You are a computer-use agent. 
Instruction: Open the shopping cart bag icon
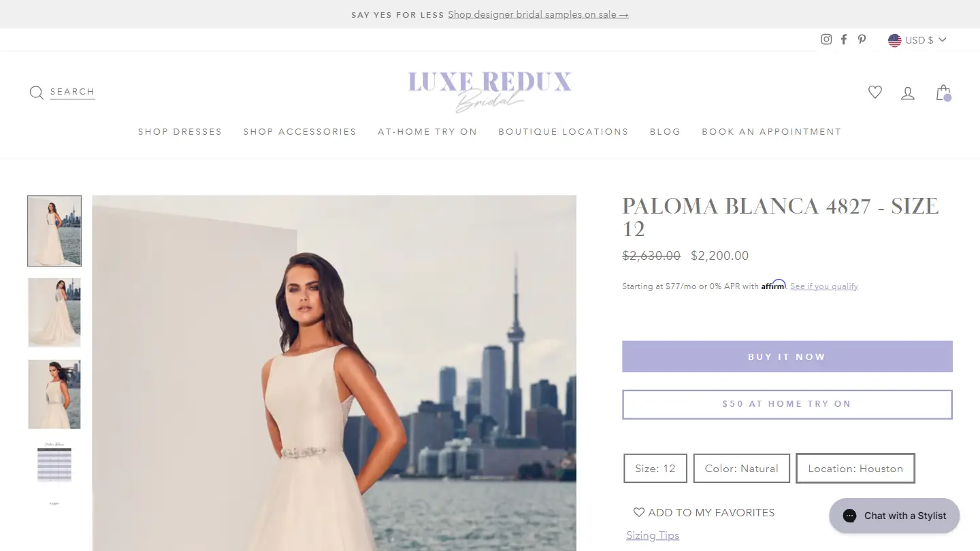(x=943, y=93)
